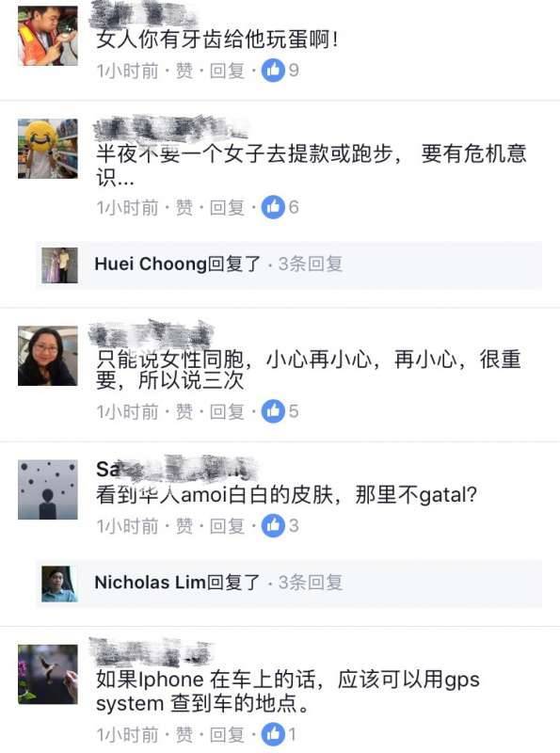Open like count on the 6-likes comment
Screen dimensions: 560x753
click(280, 207)
